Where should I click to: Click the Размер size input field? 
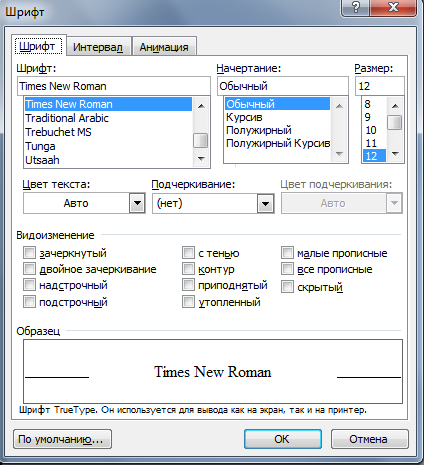pos(380,86)
